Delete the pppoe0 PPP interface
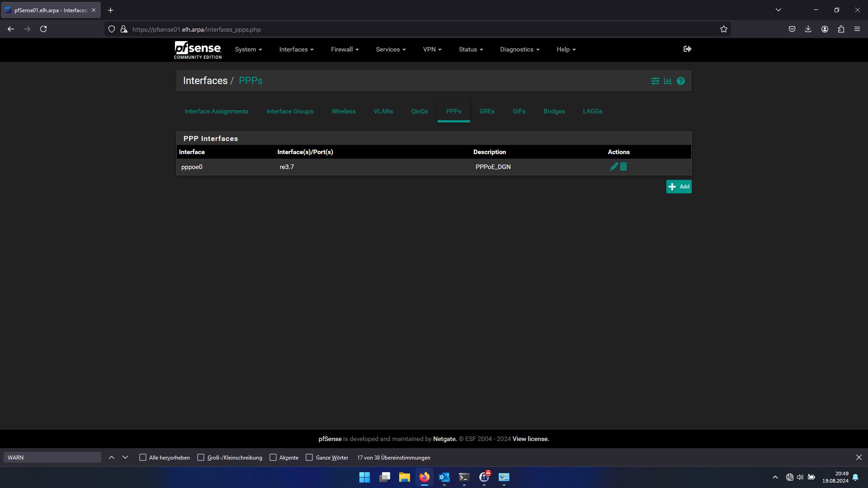The image size is (868, 488). click(x=623, y=167)
